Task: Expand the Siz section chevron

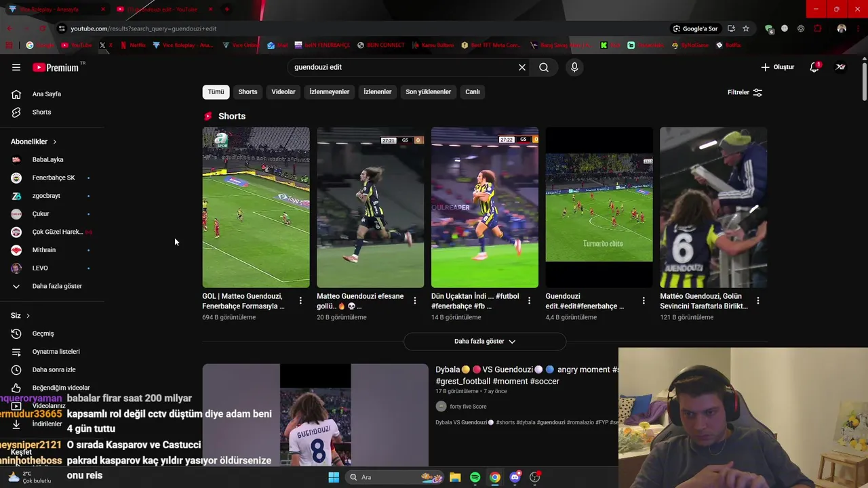Action: 28,316
